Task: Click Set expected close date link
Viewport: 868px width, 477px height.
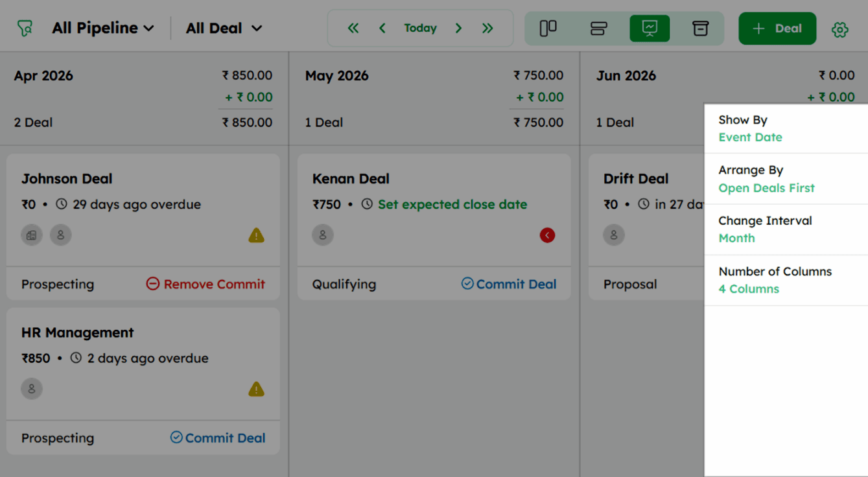Action: (x=452, y=204)
